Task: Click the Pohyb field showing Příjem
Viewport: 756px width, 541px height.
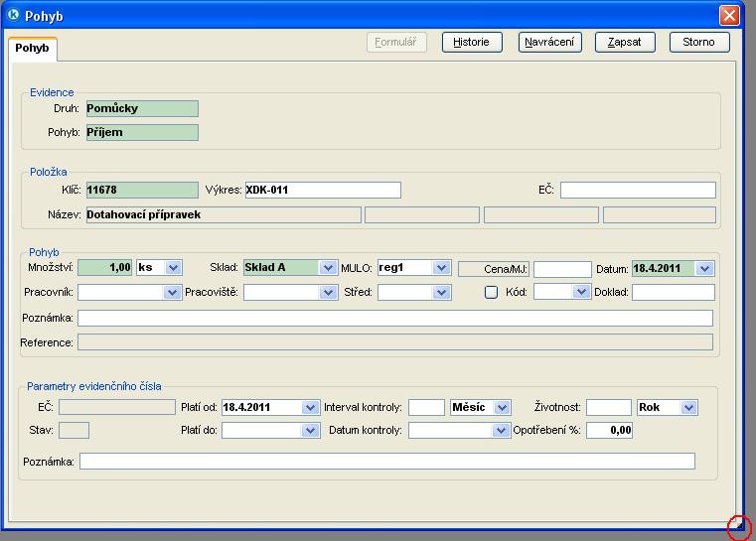Action: [142, 132]
